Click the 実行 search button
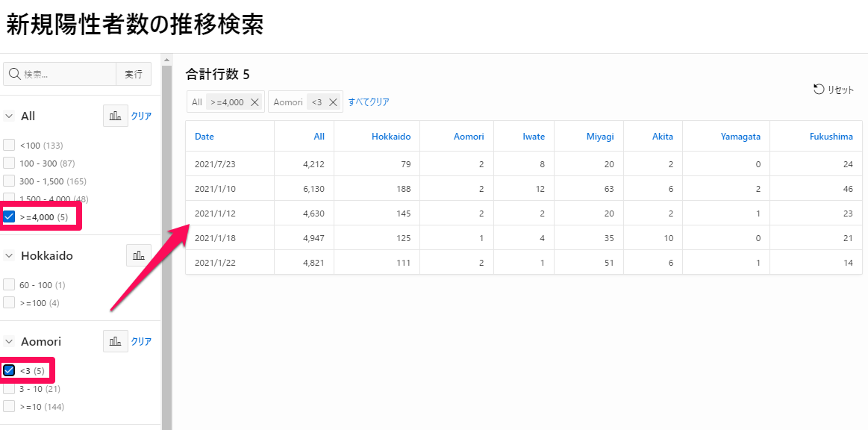The width and height of the screenshot is (868, 430). click(x=134, y=74)
